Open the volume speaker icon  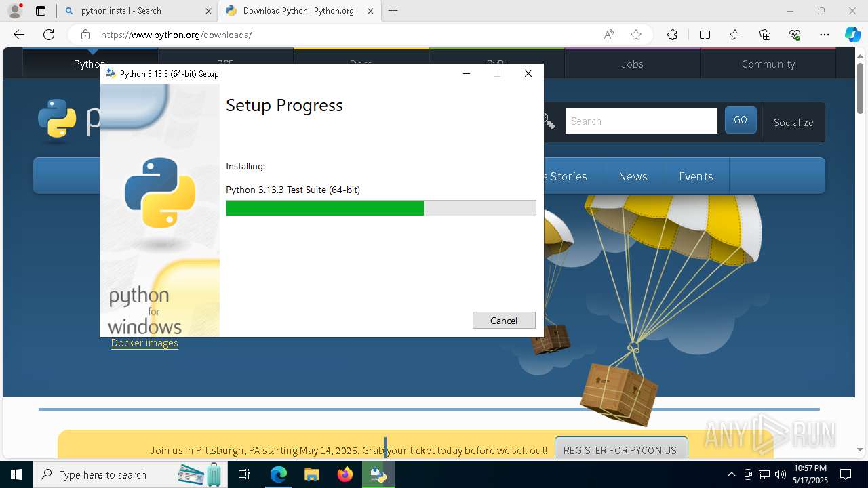pos(781,474)
